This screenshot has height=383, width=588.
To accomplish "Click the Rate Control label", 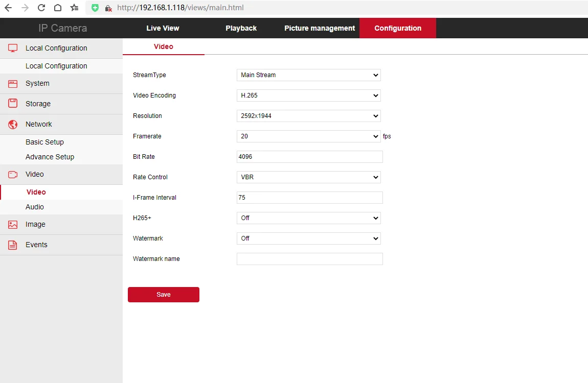I will (x=150, y=177).
